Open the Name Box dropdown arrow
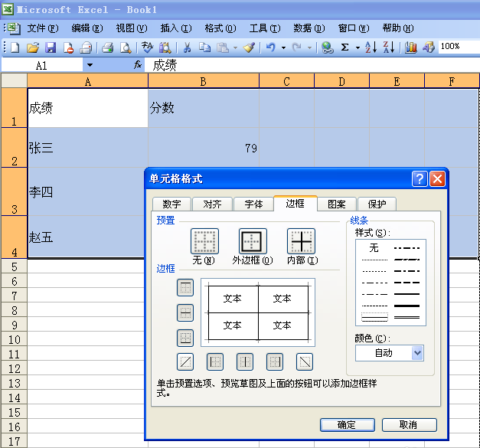Image resolution: width=480 pixels, height=448 pixels. pos(90,65)
